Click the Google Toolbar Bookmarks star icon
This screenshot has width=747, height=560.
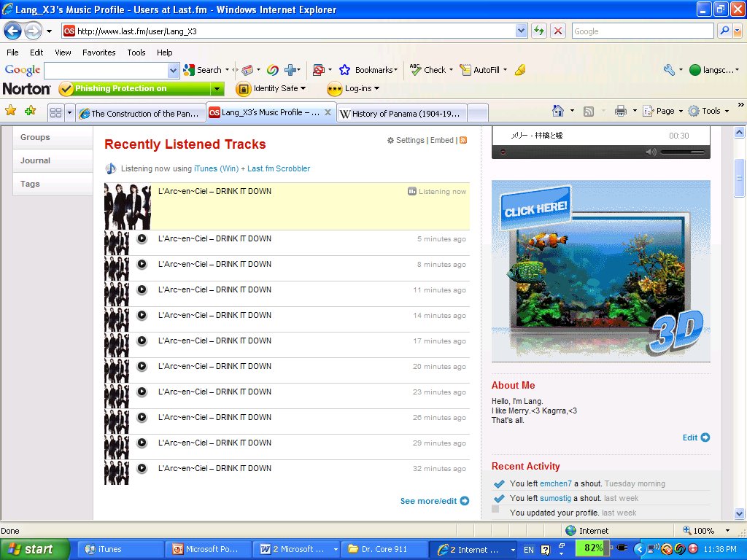[x=344, y=70]
